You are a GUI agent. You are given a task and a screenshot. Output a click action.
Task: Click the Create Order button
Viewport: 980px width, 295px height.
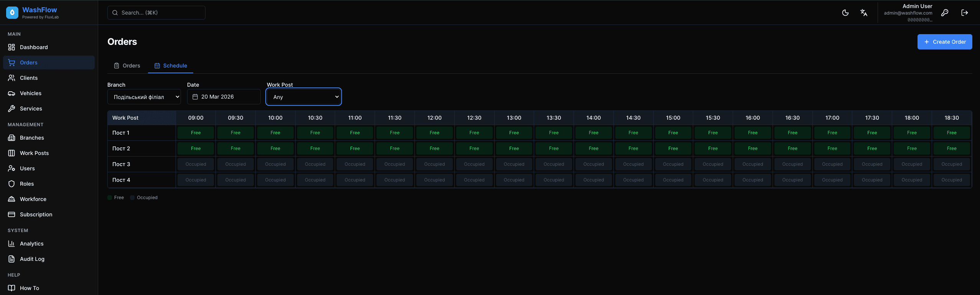point(944,42)
